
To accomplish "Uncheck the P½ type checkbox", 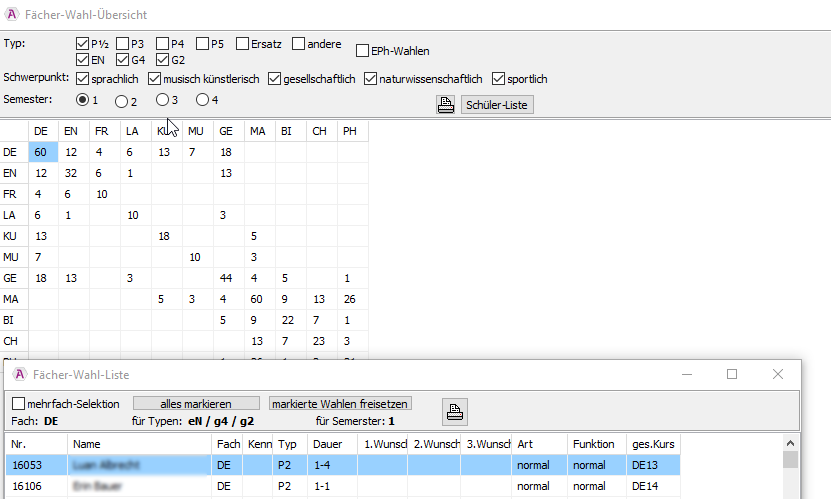I will coord(83,44).
